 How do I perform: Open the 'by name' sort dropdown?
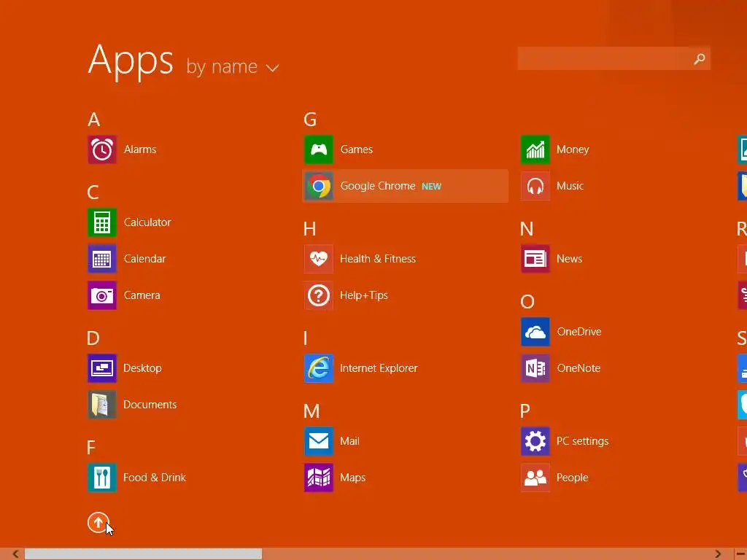[x=232, y=66]
